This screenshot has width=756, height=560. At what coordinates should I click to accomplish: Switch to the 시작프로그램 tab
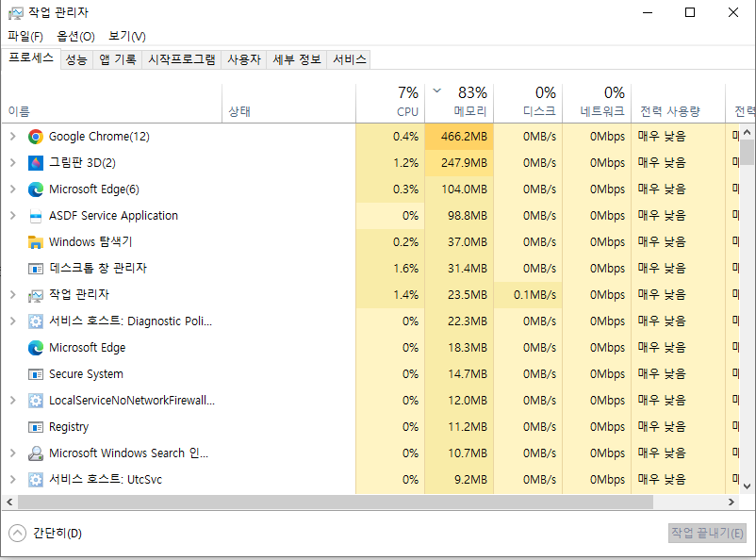182,59
